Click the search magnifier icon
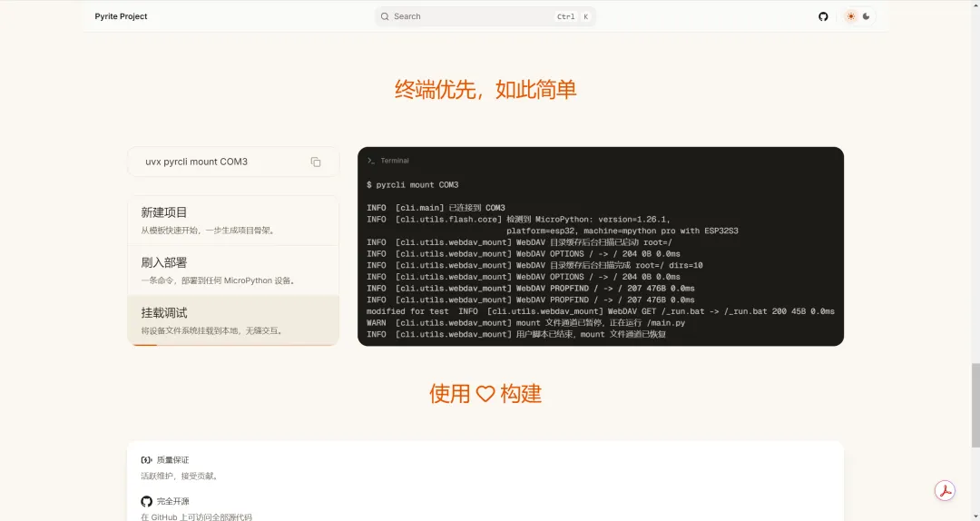The image size is (980, 521). coord(385,16)
